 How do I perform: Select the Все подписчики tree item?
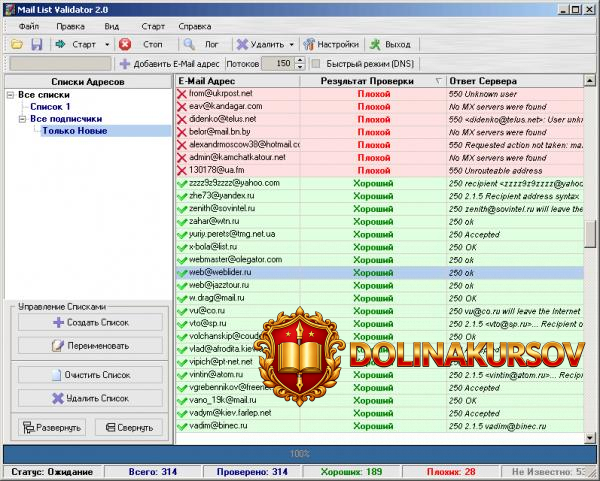tap(66, 119)
